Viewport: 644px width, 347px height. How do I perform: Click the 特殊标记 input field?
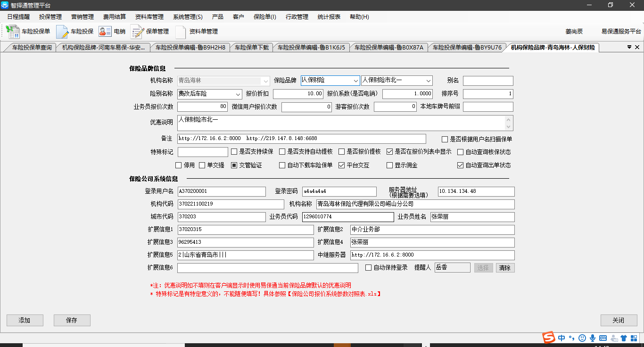pos(203,152)
